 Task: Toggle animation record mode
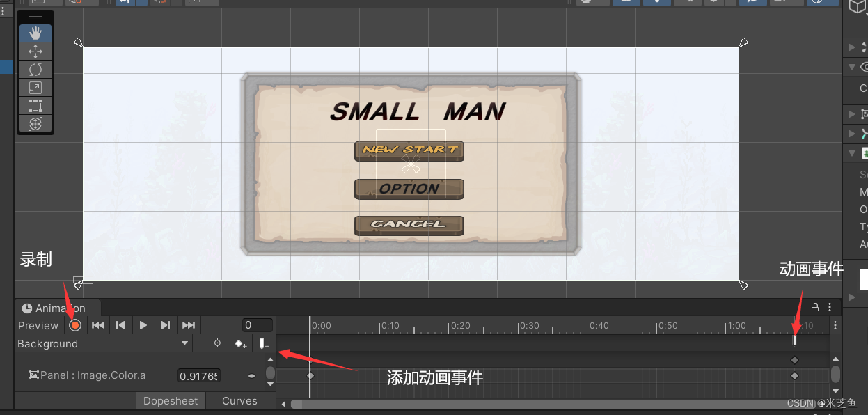(x=75, y=325)
